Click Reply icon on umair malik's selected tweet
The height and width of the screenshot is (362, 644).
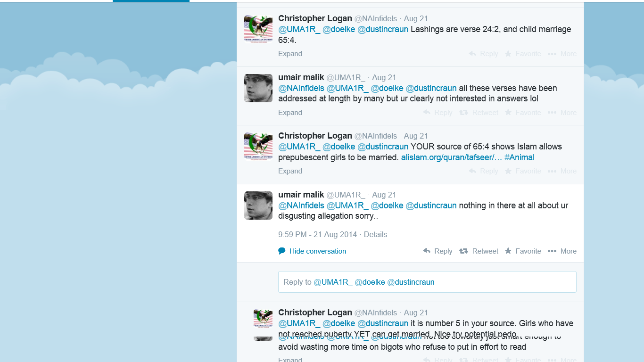click(x=427, y=251)
